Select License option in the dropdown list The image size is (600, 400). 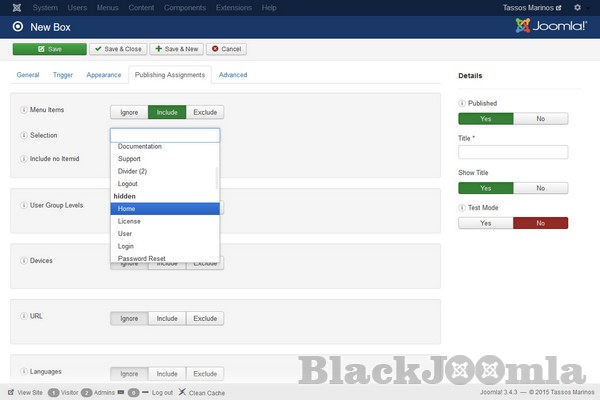pyautogui.click(x=164, y=221)
